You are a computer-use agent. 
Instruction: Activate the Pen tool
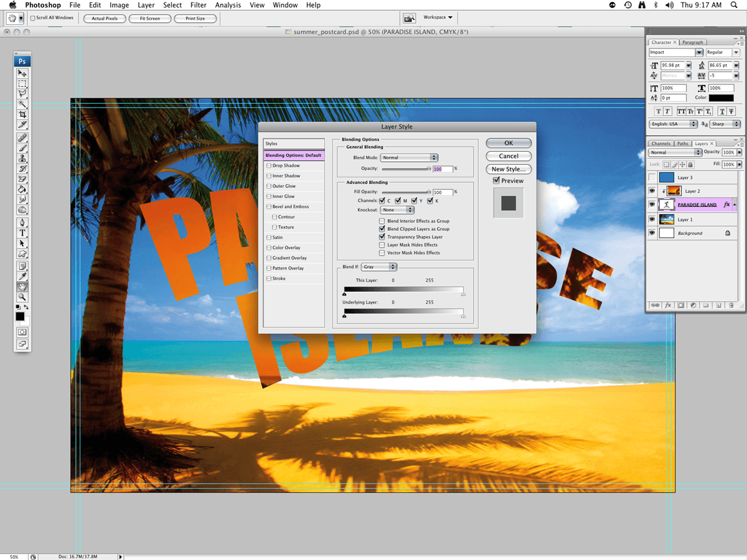click(22, 222)
